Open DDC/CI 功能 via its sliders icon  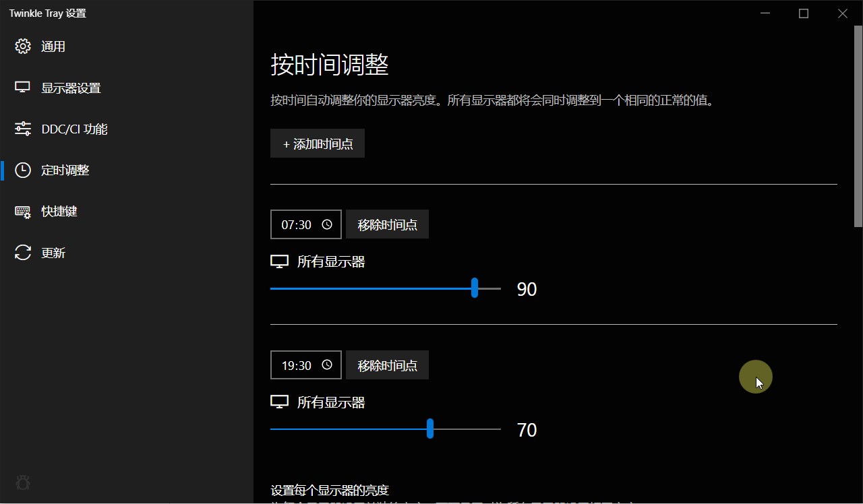(22, 128)
